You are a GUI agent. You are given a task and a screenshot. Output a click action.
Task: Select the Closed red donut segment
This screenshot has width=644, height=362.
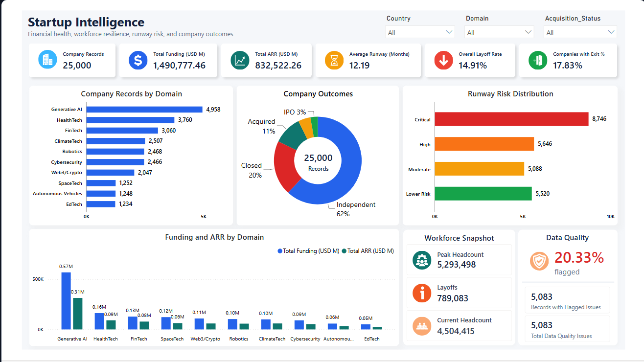click(x=284, y=166)
